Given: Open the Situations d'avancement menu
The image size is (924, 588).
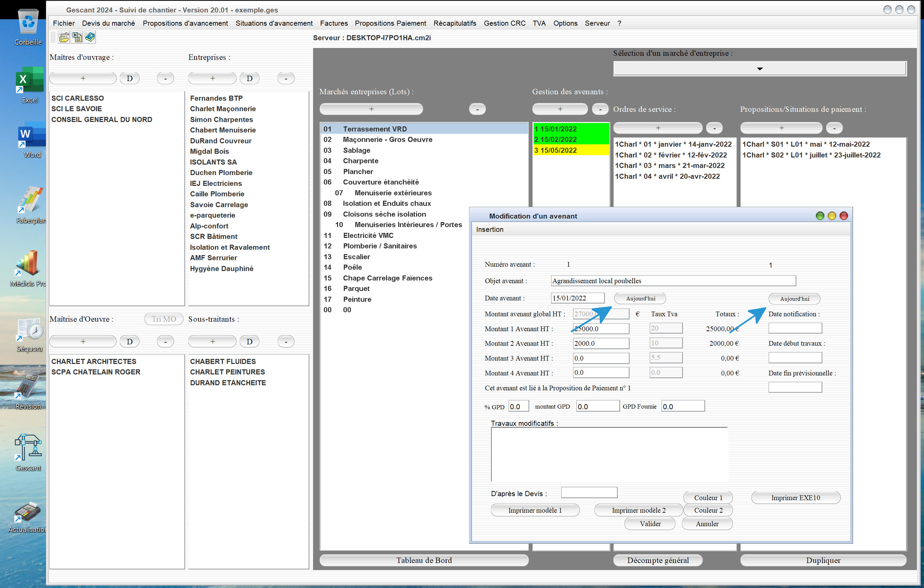Looking at the screenshot, I should click(274, 23).
